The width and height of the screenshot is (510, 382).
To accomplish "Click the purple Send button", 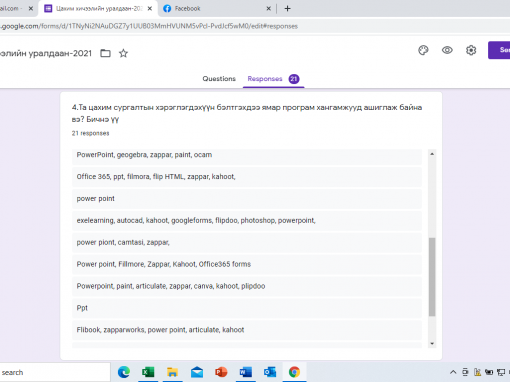I will pos(499,50).
